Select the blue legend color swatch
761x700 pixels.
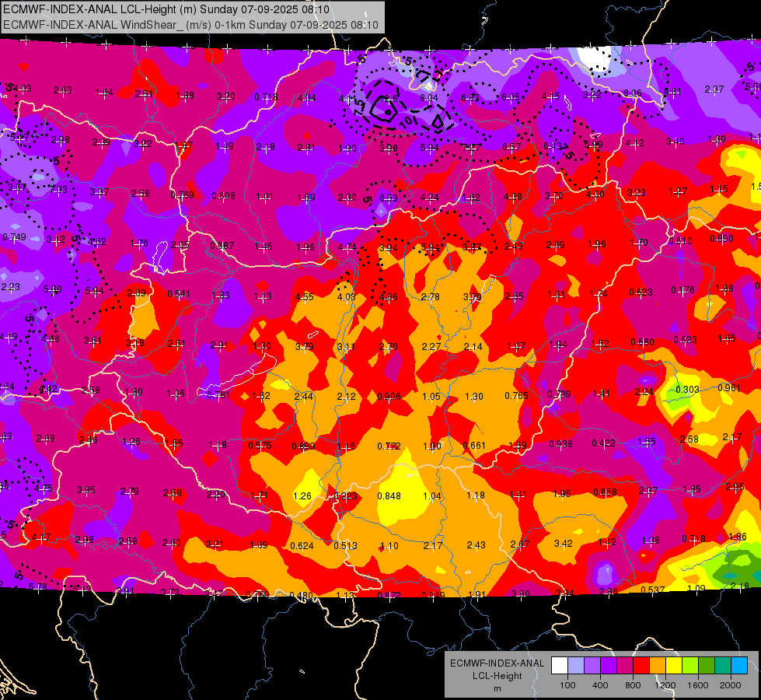pos(739,665)
